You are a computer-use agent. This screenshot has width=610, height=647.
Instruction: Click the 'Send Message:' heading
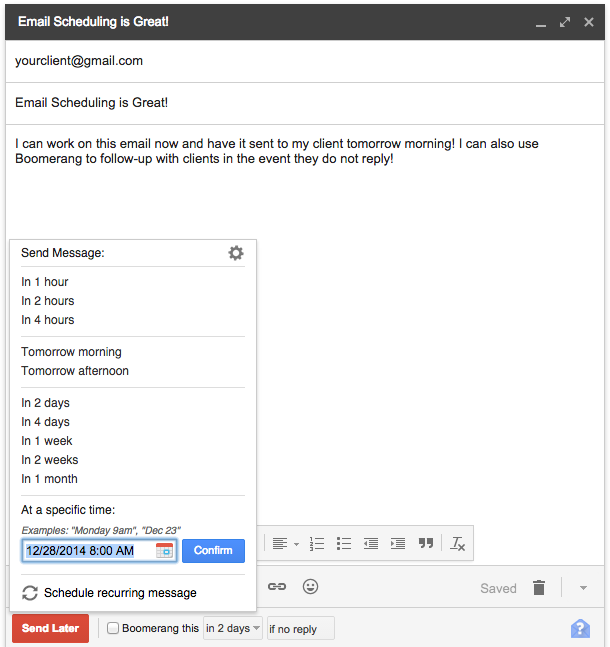63,253
